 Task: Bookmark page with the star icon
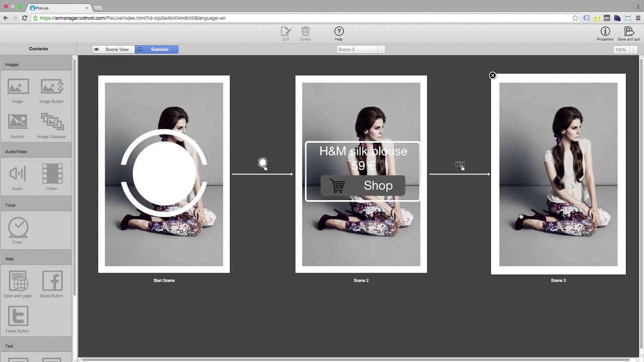tap(576, 18)
